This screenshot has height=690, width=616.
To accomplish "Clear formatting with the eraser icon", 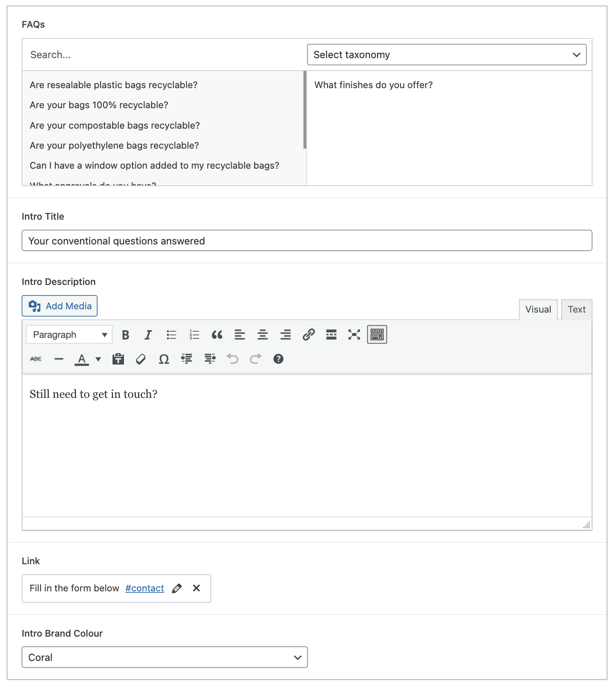I will click(141, 359).
